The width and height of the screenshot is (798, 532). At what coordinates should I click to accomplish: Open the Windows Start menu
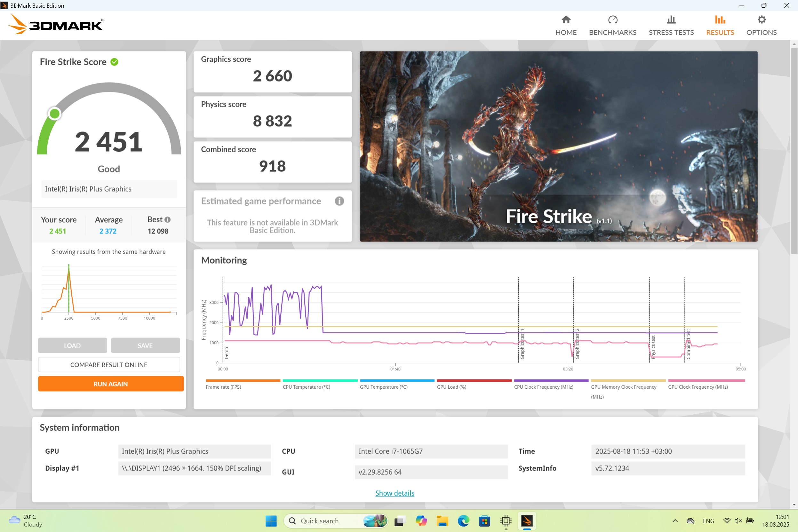(271, 521)
